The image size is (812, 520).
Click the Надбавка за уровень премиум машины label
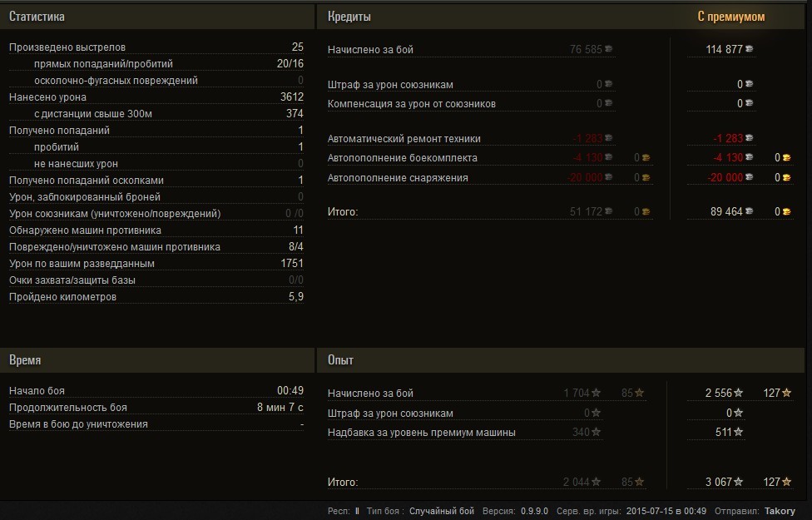pos(422,432)
